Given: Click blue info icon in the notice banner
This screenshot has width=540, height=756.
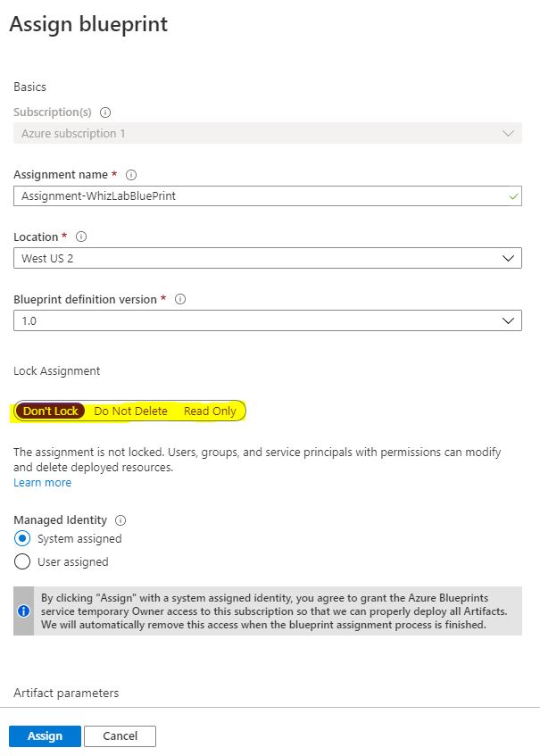Looking at the screenshot, I should coord(23,611).
